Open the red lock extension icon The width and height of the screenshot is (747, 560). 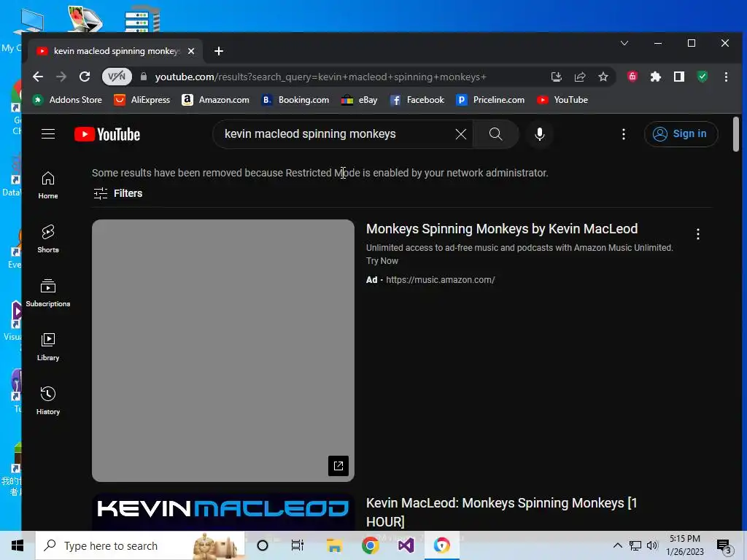coord(632,77)
